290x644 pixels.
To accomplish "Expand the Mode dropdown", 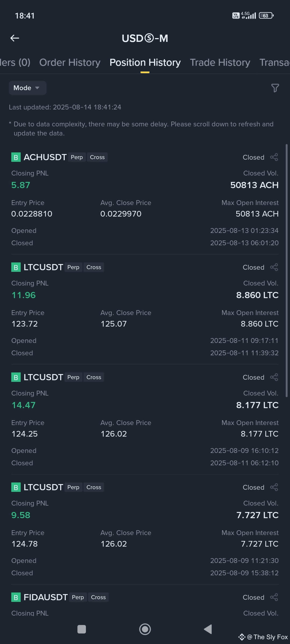I will pyautogui.click(x=27, y=88).
